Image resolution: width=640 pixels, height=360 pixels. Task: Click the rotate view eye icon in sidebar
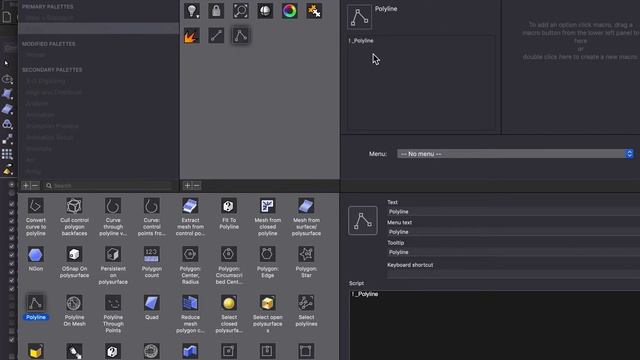tap(7, 79)
